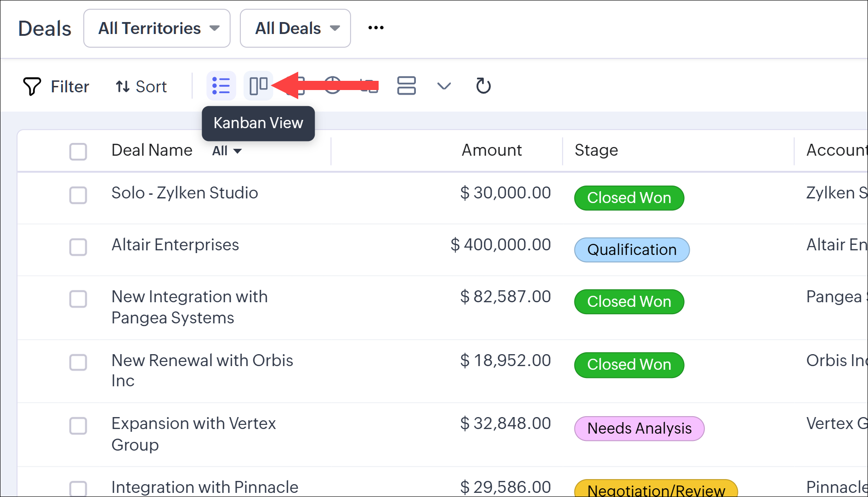Tick the select-all deals checkbox
This screenshot has height=497, width=868.
tap(78, 152)
